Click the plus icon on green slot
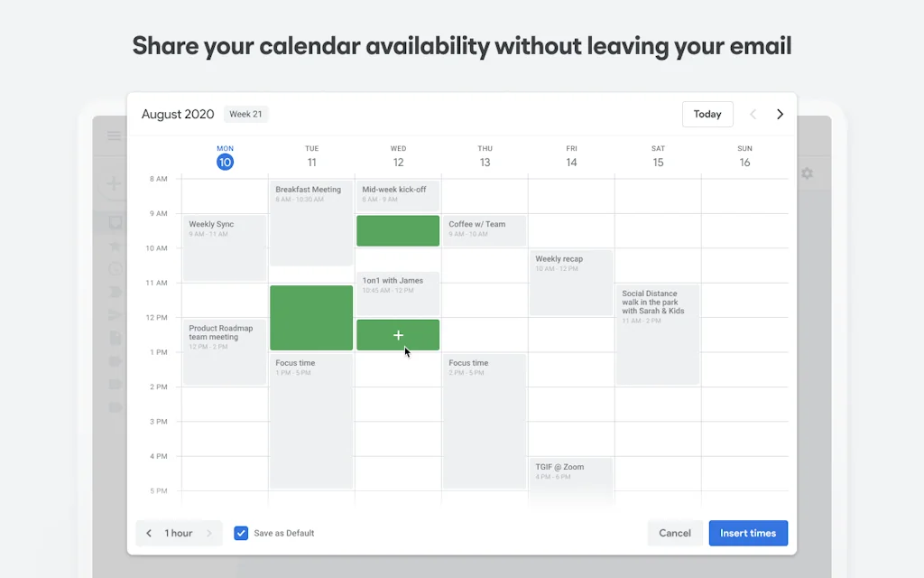This screenshot has width=924, height=578. click(x=398, y=335)
